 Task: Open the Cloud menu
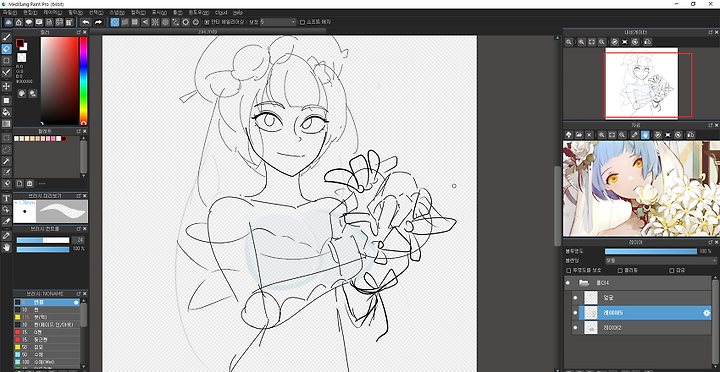tap(221, 13)
